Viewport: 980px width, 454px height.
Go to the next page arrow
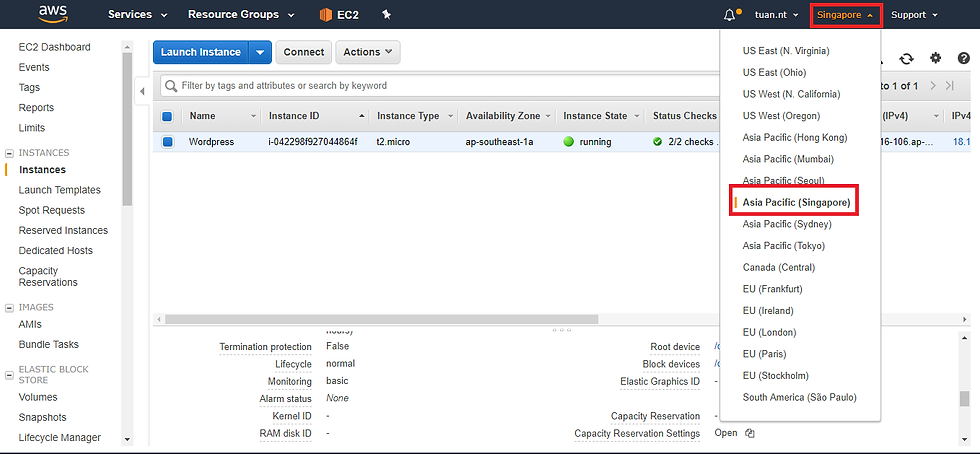933,86
